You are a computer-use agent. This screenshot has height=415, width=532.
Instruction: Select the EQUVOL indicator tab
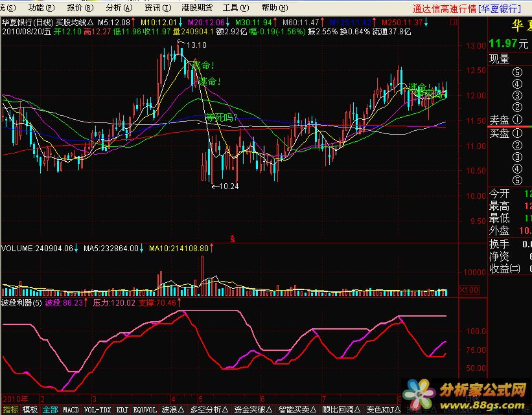click(x=145, y=410)
